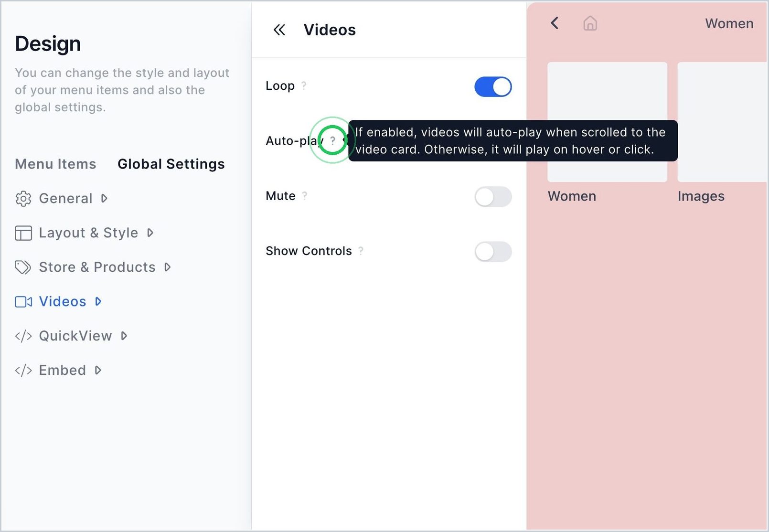Click the help icon beside Auto-play
This screenshot has width=769, height=532.
[x=333, y=140]
